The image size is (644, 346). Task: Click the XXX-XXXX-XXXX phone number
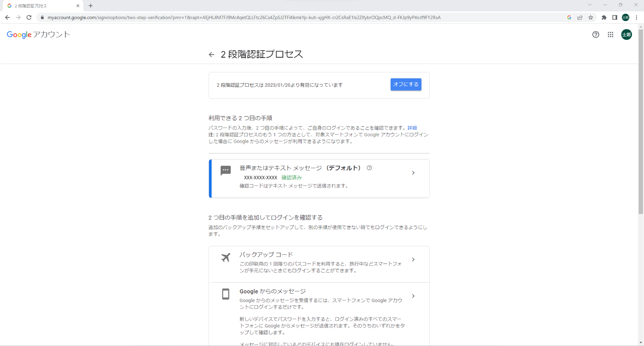[261, 178]
